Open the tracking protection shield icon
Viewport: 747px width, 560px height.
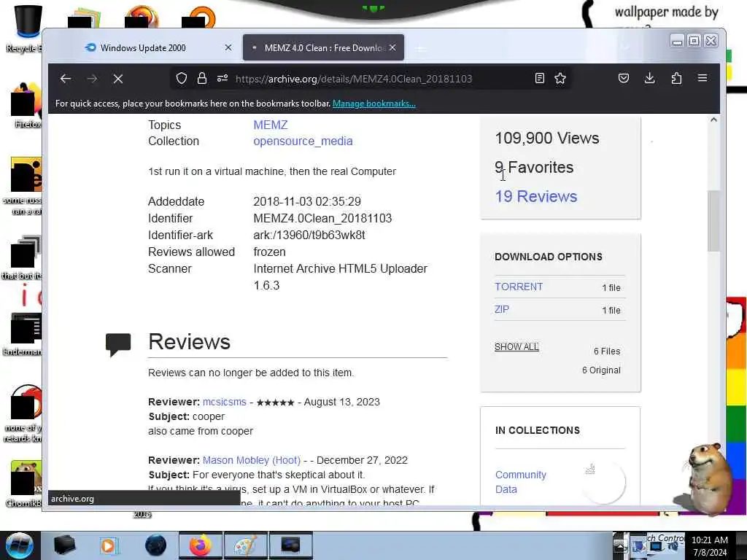tap(182, 78)
